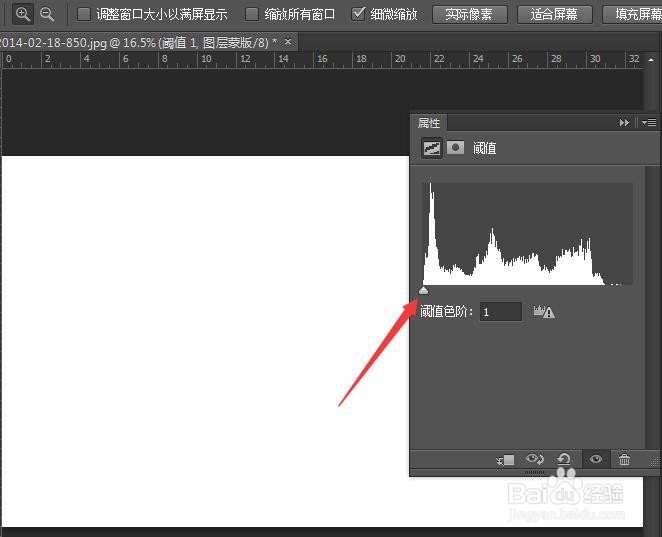Click the 填充屏幕 button
The height and width of the screenshot is (537, 662).
click(632, 15)
